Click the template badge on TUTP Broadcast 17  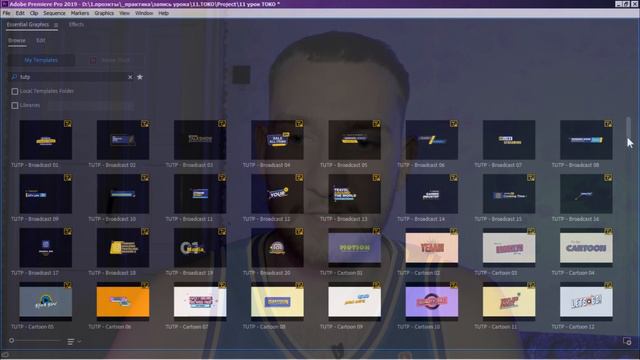pos(68,231)
